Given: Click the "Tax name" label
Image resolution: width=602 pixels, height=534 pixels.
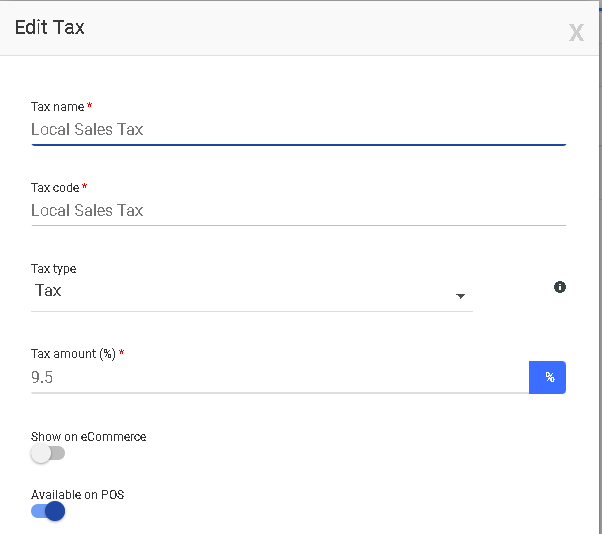Looking at the screenshot, I should (58, 107).
